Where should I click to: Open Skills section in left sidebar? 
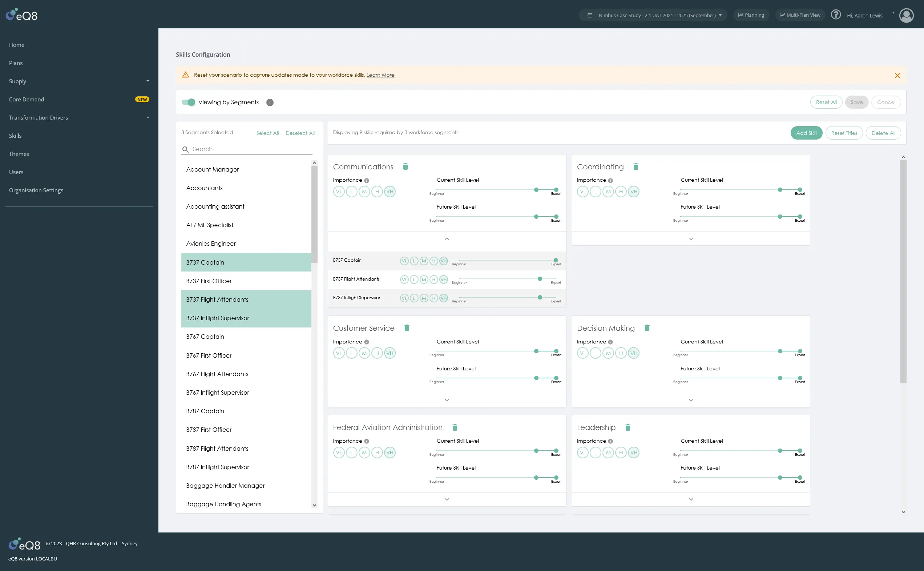pyautogui.click(x=15, y=136)
